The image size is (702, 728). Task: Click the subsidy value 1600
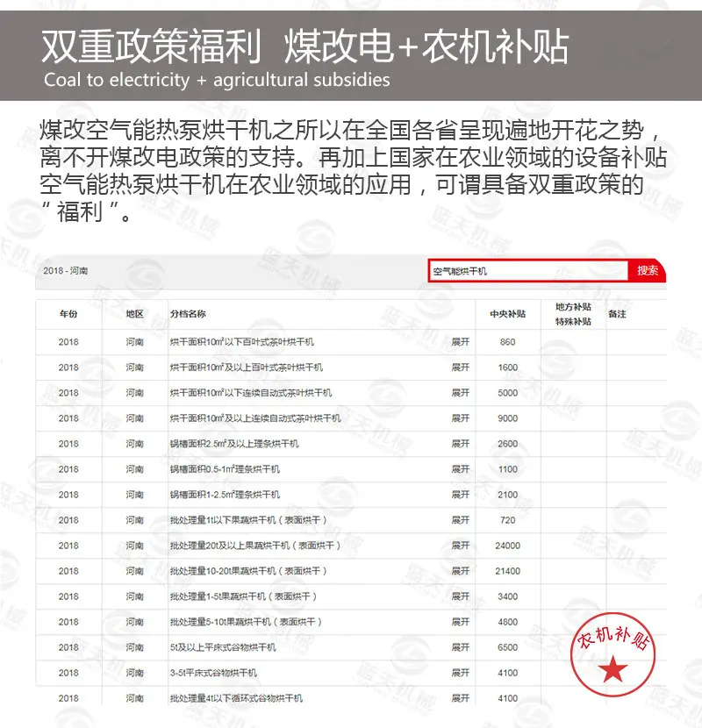pyautogui.click(x=508, y=368)
